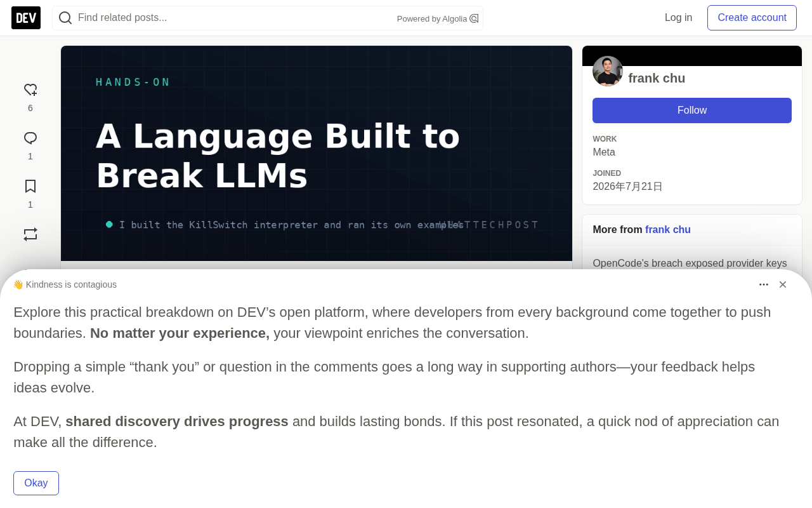Click the Okay button
The image size is (812, 508).
(x=36, y=483)
